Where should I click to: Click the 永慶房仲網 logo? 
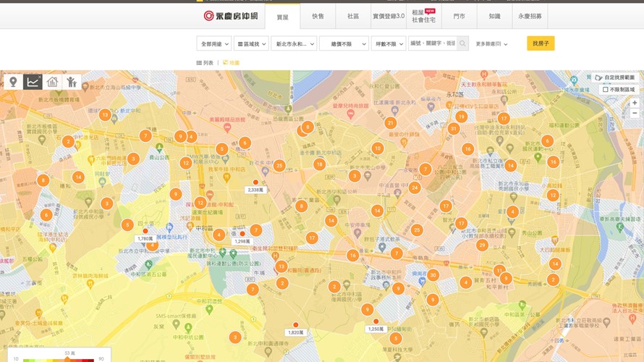pos(230,16)
